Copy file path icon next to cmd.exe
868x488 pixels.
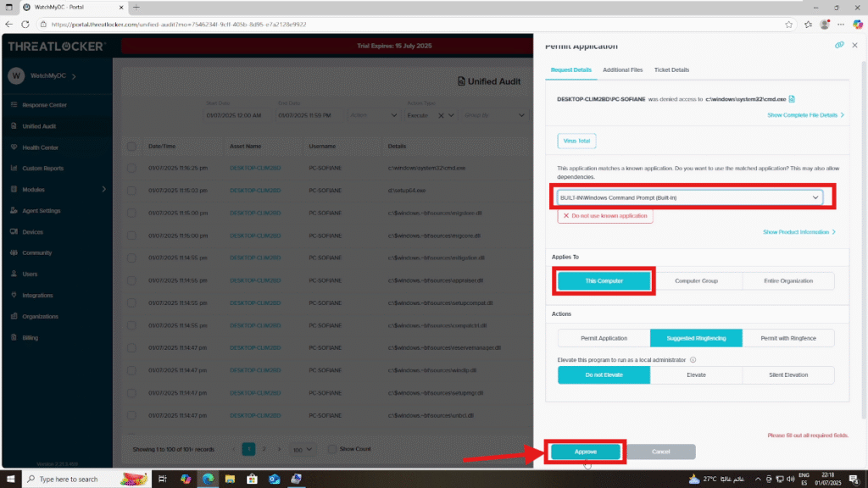tap(793, 99)
